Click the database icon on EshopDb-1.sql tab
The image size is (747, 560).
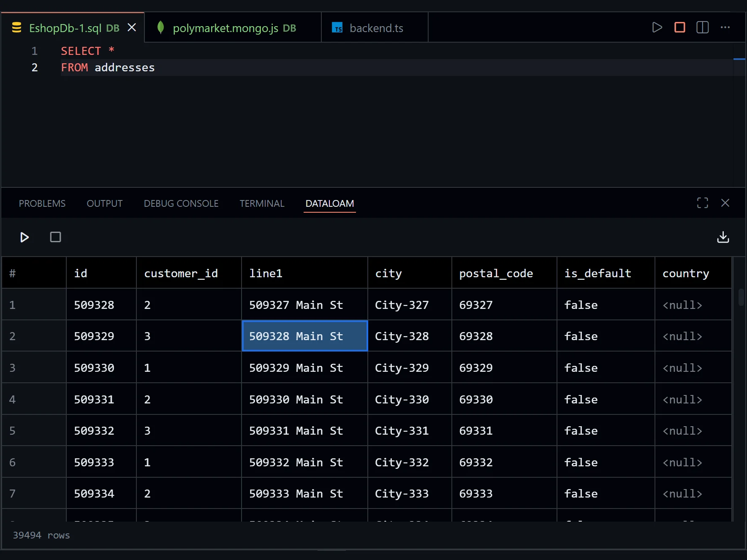point(16,28)
